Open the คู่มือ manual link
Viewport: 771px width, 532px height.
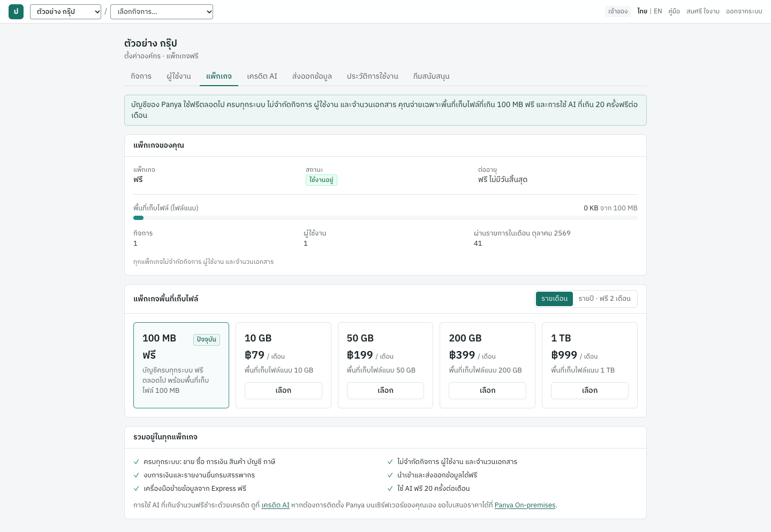tap(674, 11)
